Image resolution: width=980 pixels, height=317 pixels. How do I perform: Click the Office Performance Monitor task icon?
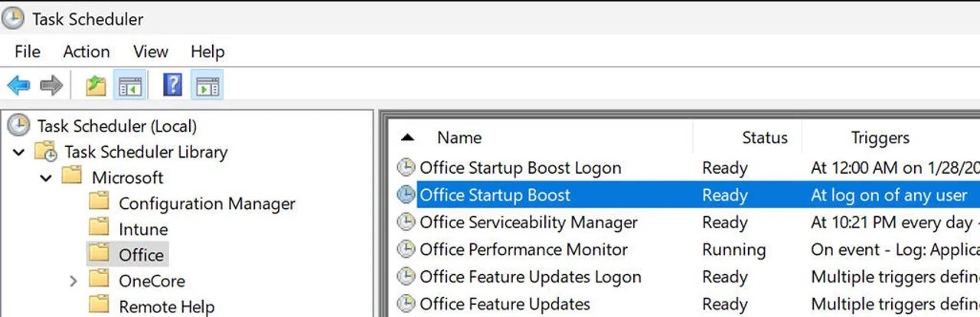click(406, 250)
